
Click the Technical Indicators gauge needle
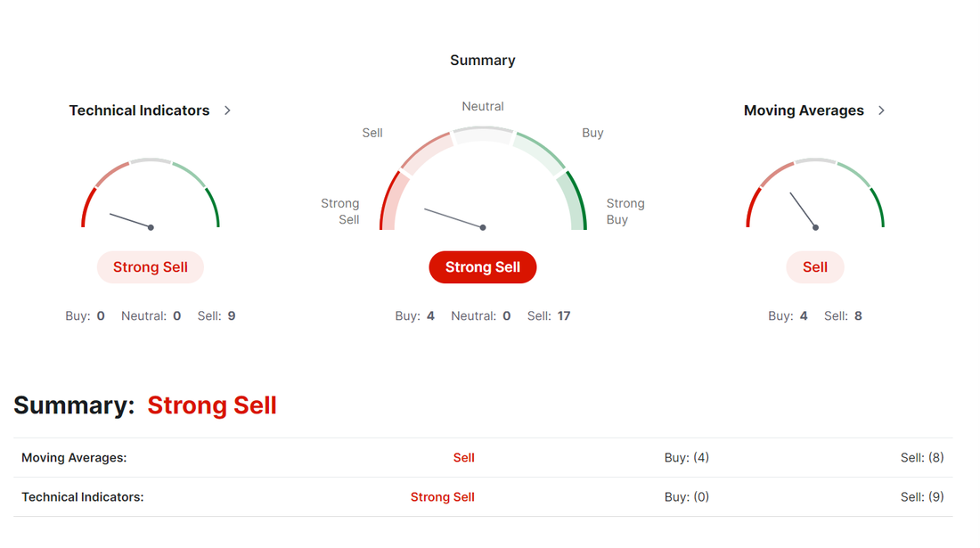[x=131, y=221]
